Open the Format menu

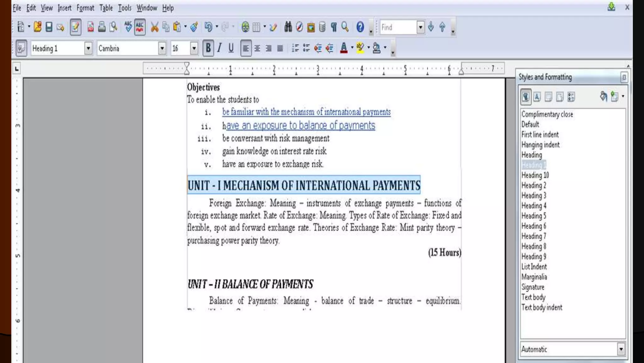(x=85, y=8)
